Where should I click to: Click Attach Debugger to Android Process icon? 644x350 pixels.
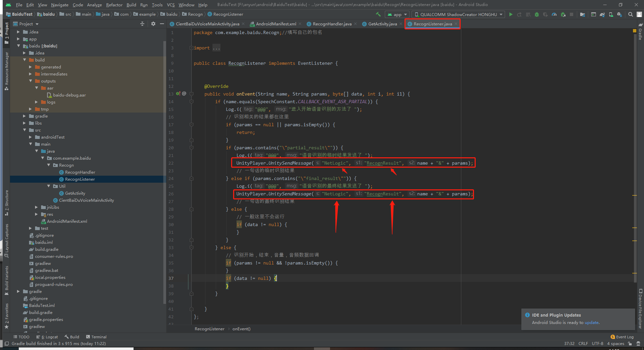(x=563, y=14)
